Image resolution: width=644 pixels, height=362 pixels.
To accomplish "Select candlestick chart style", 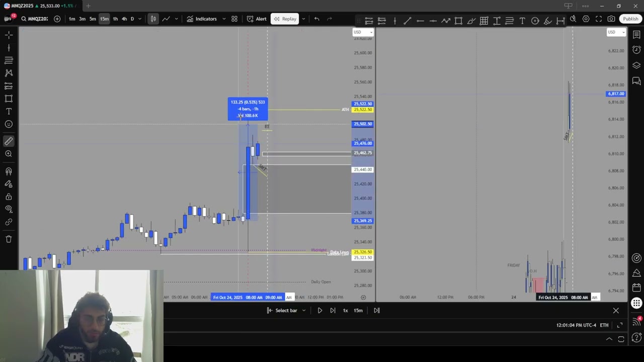I will tap(153, 19).
